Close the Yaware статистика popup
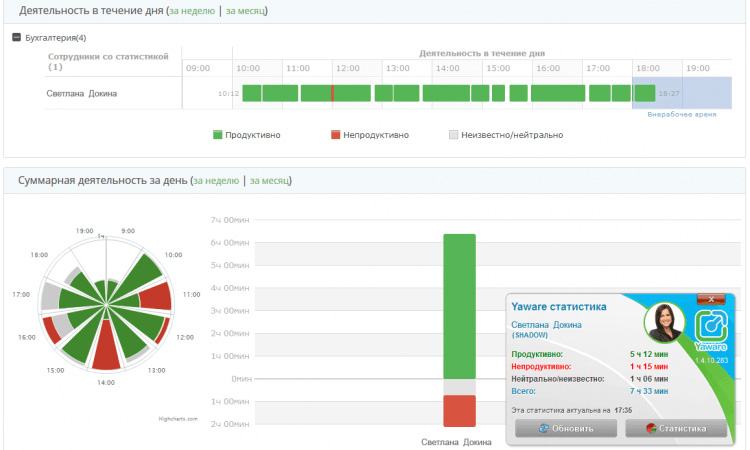Viewport: 750px width, 450px height. (x=711, y=299)
